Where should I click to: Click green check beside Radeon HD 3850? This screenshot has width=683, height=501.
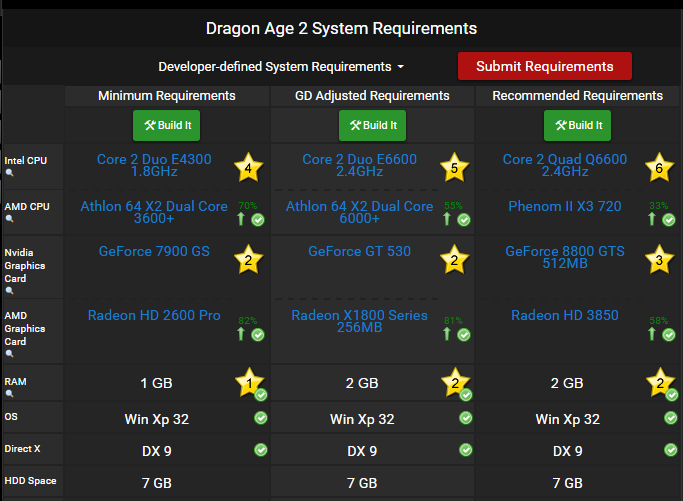click(x=669, y=335)
